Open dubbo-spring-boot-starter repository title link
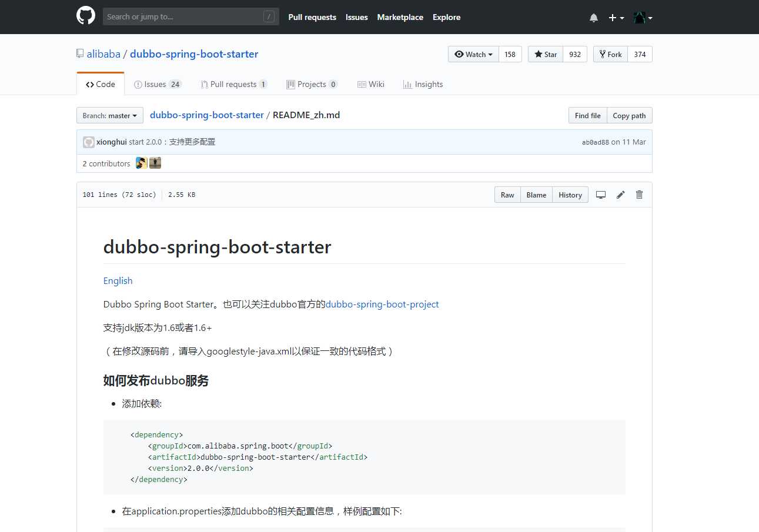This screenshot has height=532, width=759. (x=194, y=54)
